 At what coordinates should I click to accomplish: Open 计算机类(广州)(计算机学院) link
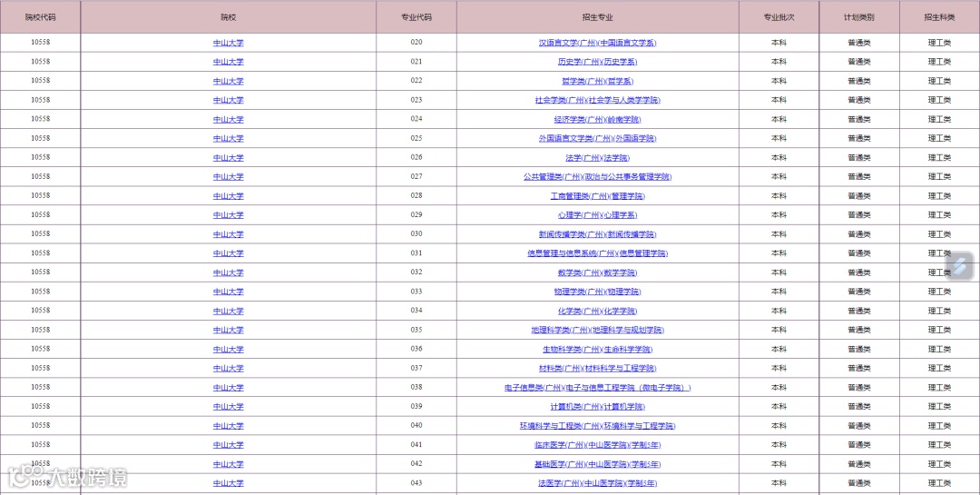click(x=597, y=406)
